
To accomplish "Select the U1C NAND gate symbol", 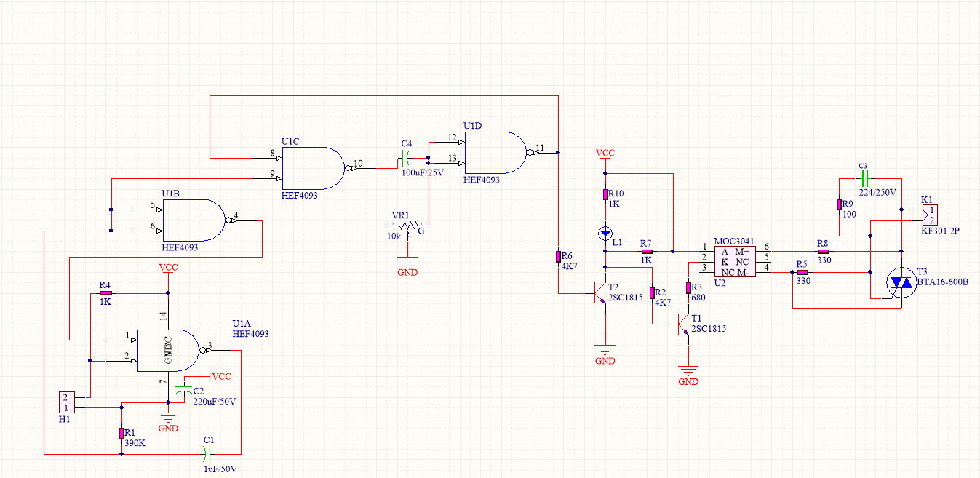I will click(x=313, y=169).
